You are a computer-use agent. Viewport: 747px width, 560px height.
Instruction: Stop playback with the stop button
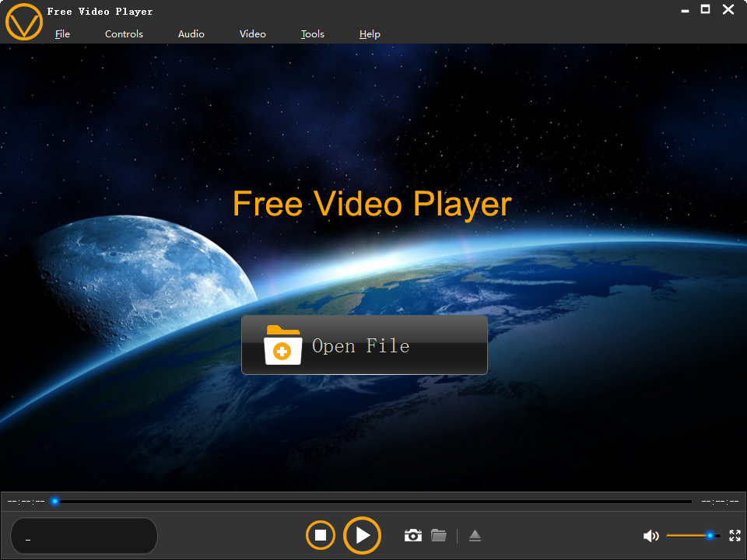pyautogui.click(x=320, y=535)
